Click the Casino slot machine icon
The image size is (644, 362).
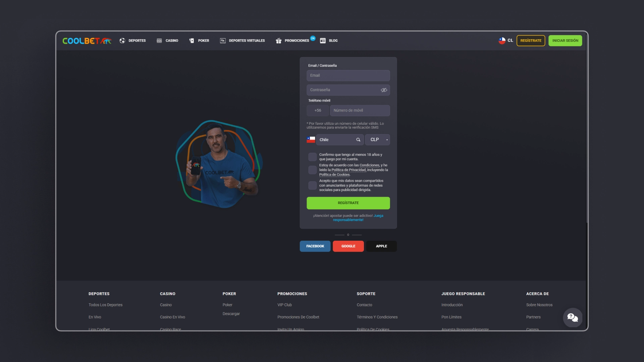[159, 41]
